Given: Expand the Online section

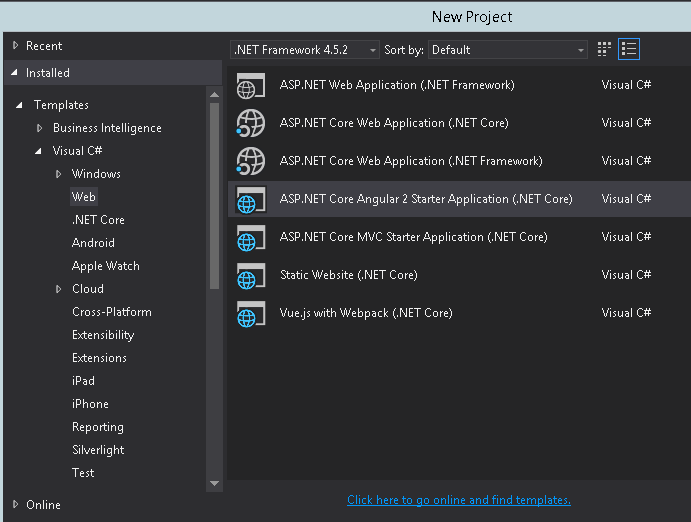Looking at the screenshot, I should pyautogui.click(x=15, y=504).
